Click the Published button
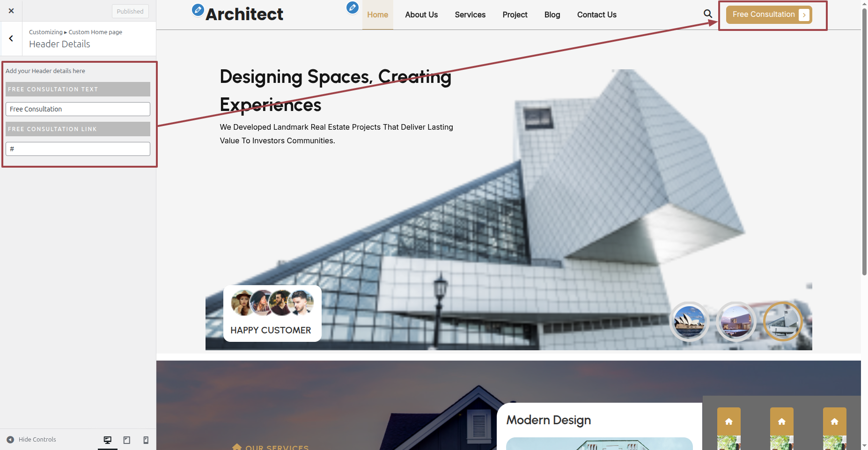The image size is (868, 450). [x=130, y=11]
